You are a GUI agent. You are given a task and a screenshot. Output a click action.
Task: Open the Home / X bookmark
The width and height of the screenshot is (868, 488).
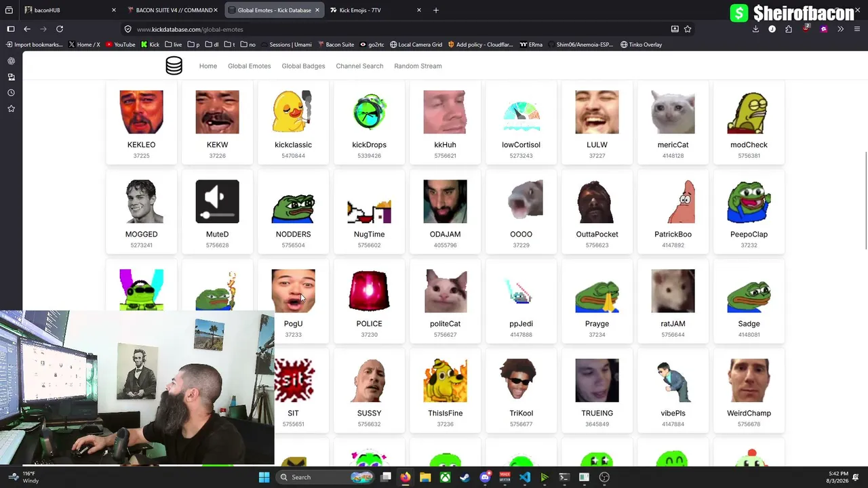pyautogui.click(x=84, y=45)
